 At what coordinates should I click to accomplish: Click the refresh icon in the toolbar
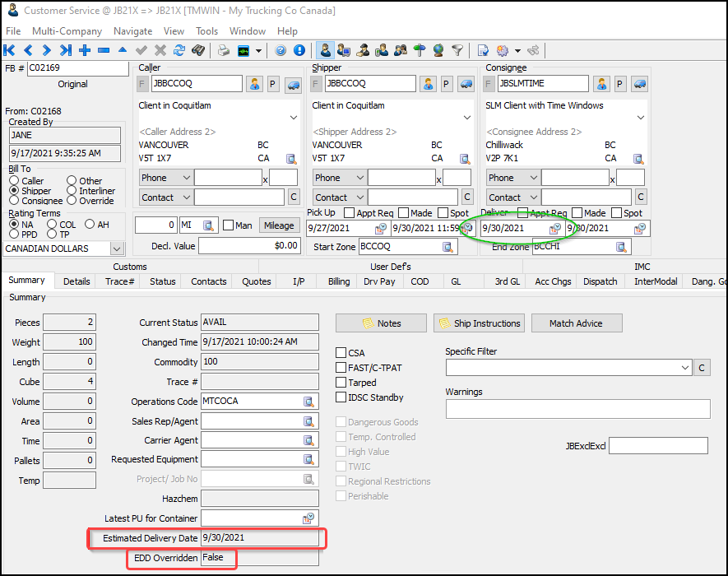click(179, 51)
